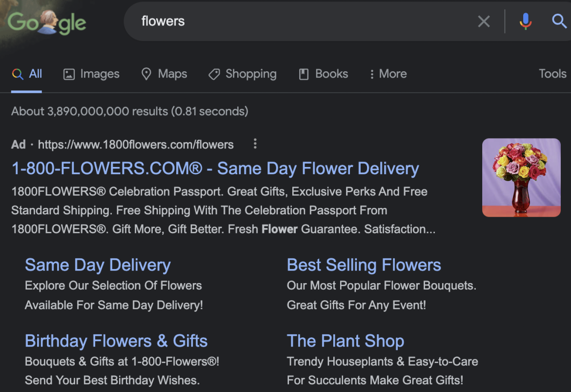Click inside the search input field
The width and height of the screenshot is (571, 392).
point(293,21)
